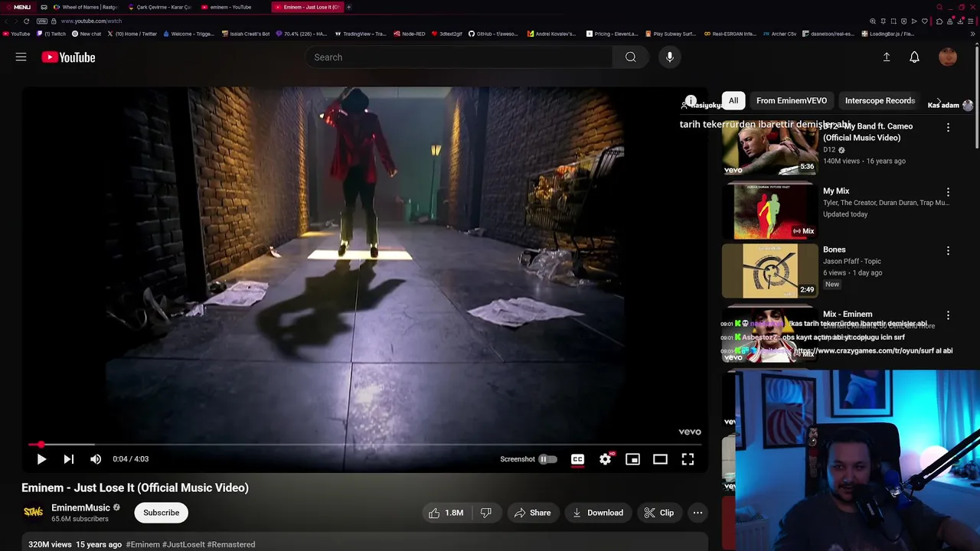Screen dimensions: 980x551
Task: Add page to favorites heart icon
Action: (x=924, y=21)
